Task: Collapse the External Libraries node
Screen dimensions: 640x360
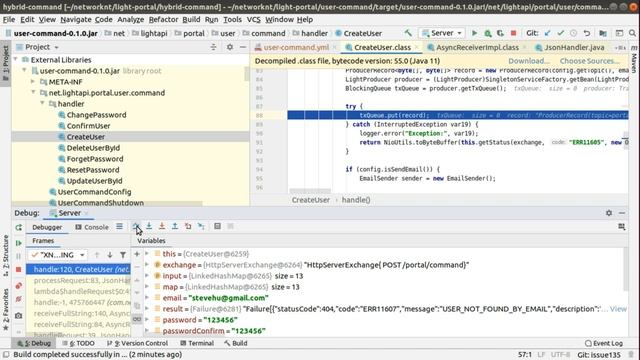Action: pyautogui.click(x=16, y=60)
